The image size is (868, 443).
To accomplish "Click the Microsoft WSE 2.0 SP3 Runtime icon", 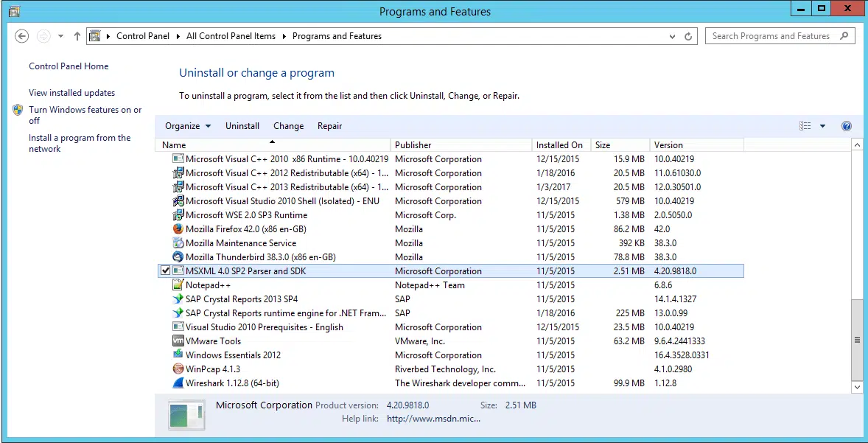I will [x=178, y=214].
